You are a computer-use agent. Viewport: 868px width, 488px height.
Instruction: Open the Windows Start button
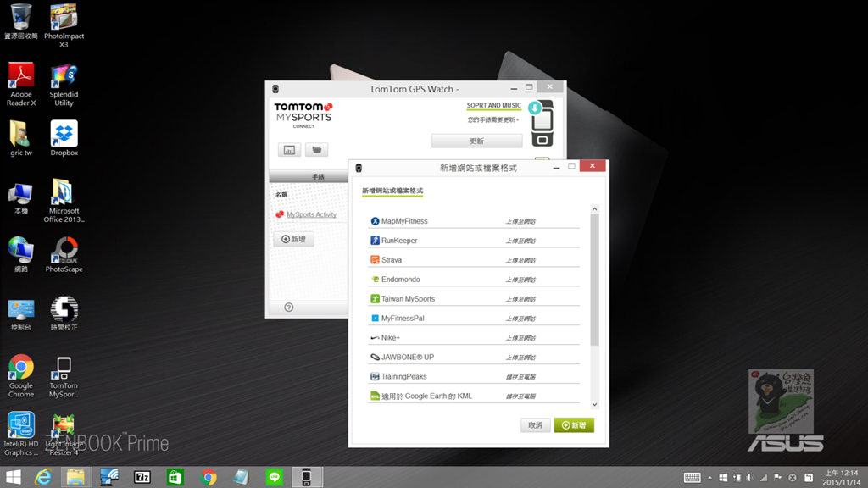coord(14,477)
